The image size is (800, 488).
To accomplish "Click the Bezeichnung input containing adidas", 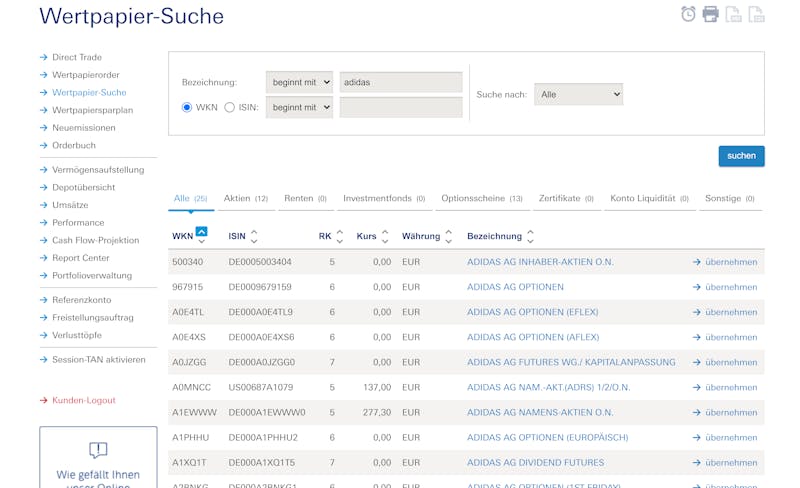I will [x=401, y=82].
